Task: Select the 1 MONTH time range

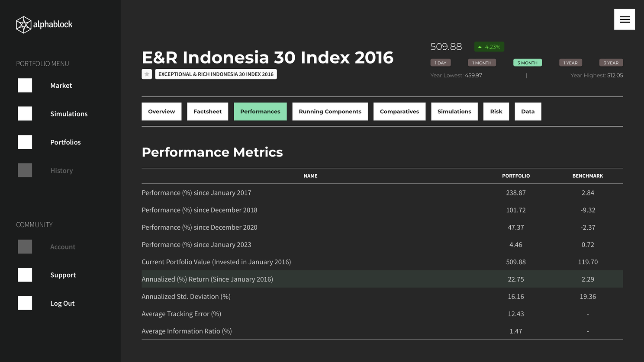Action: [x=482, y=63]
